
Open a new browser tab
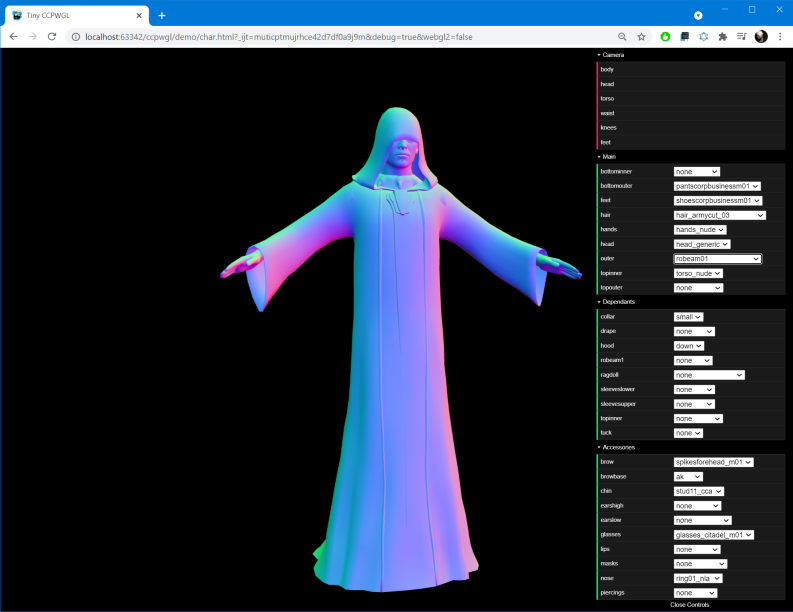tap(161, 16)
